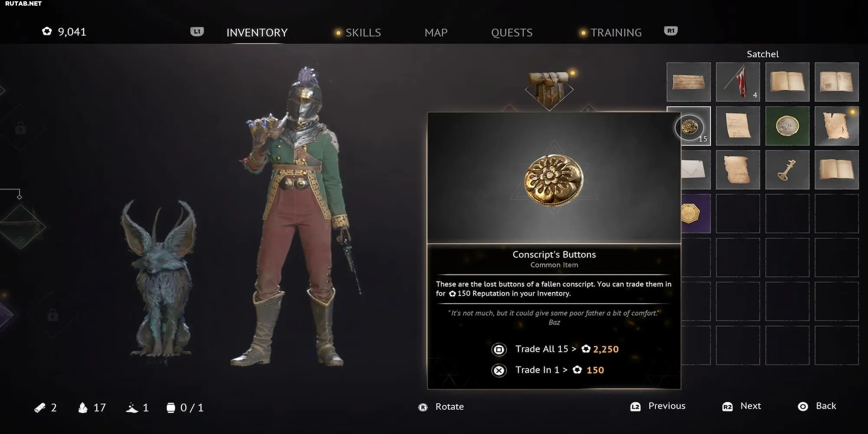
Task: Click the Previous category prompt
Action: (658, 406)
